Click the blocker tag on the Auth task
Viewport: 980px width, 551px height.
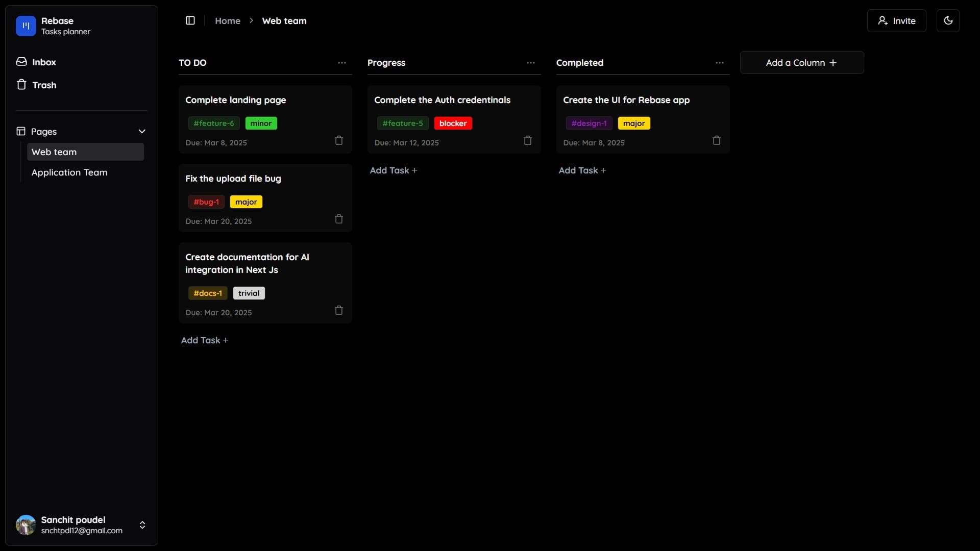[453, 123]
